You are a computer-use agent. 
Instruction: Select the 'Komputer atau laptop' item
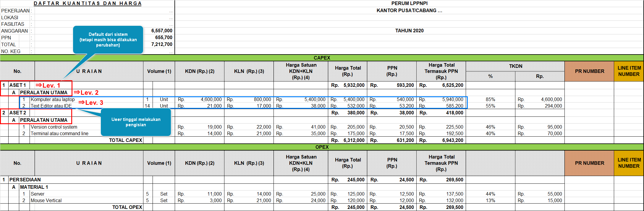pos(53,100)
